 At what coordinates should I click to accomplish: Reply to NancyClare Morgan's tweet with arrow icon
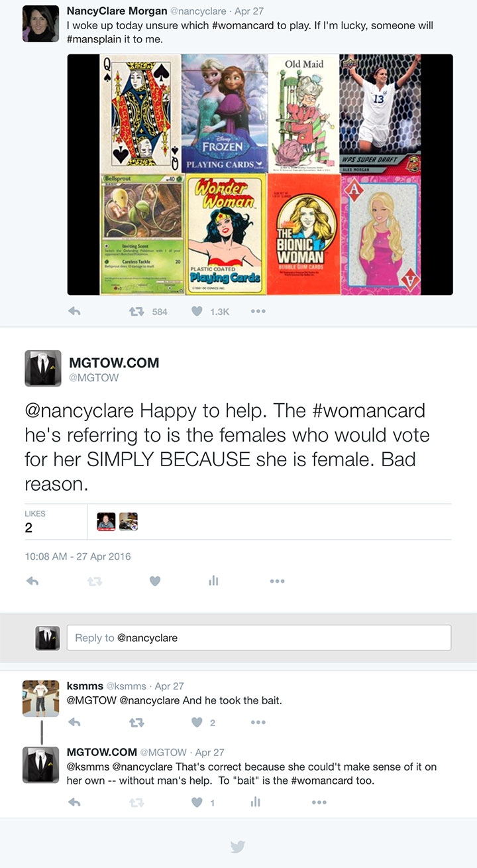pos(74,311)
